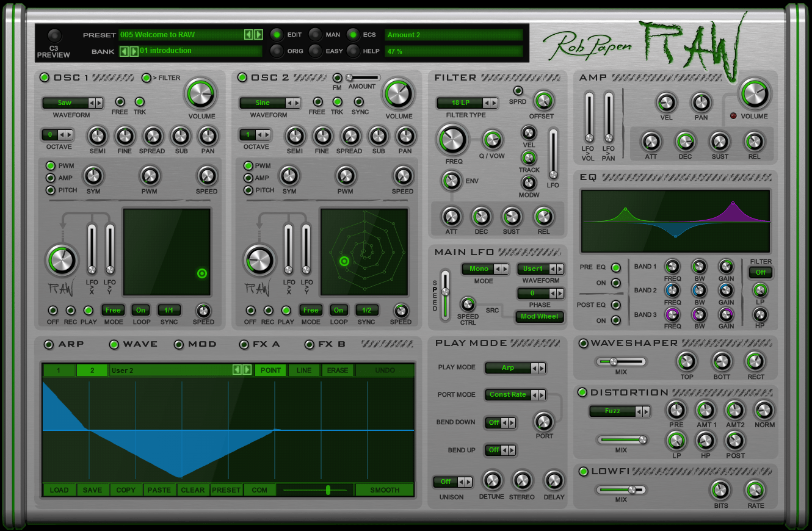The width and height of the screenshot is (812, 531).
Task: Click the Play Mode PORT knob
Action: 544,421
